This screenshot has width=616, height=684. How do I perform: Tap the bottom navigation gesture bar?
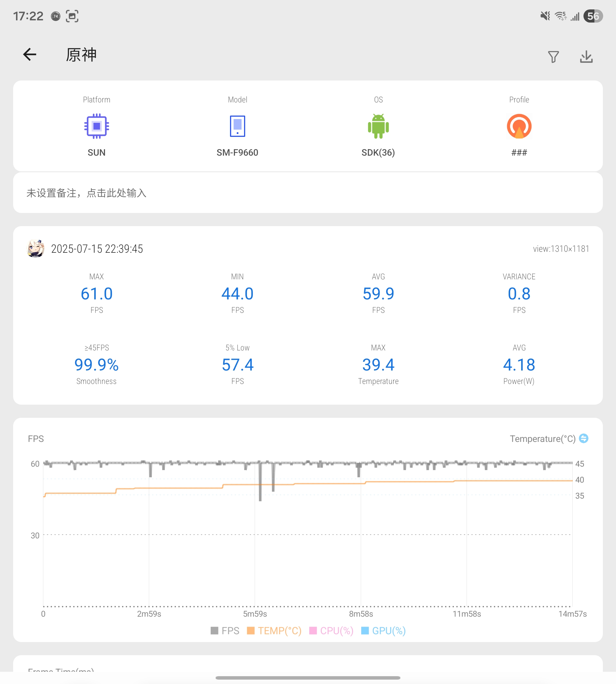point(308,678)
